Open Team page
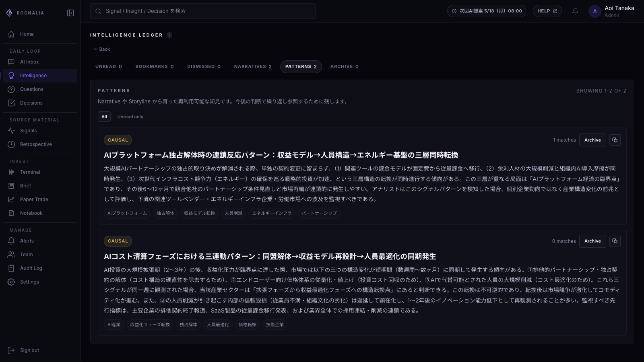 [x=40, y=255]
